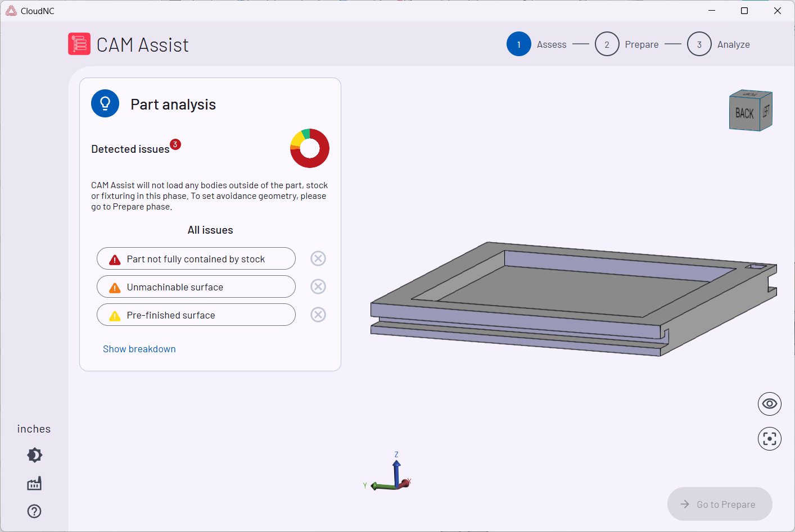Dismiss the Unmachinable surface issue
Viewport: 795px width, 532px height.
318,287
